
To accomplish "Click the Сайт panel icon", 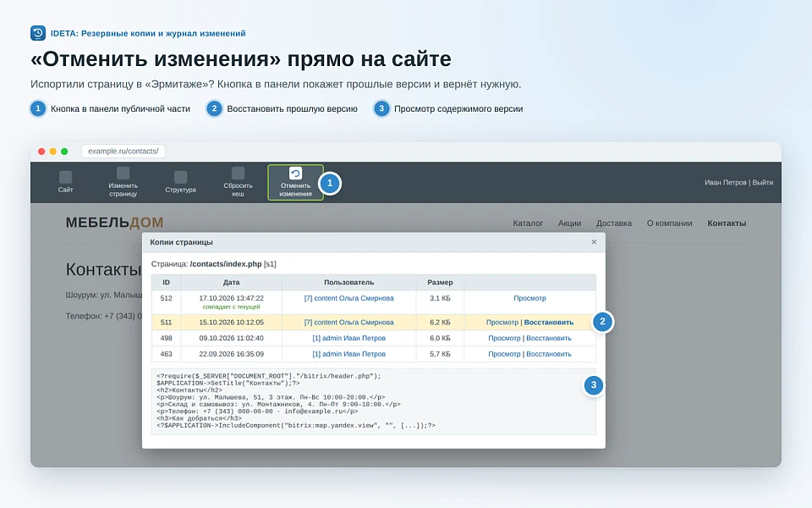I will 65,177.
